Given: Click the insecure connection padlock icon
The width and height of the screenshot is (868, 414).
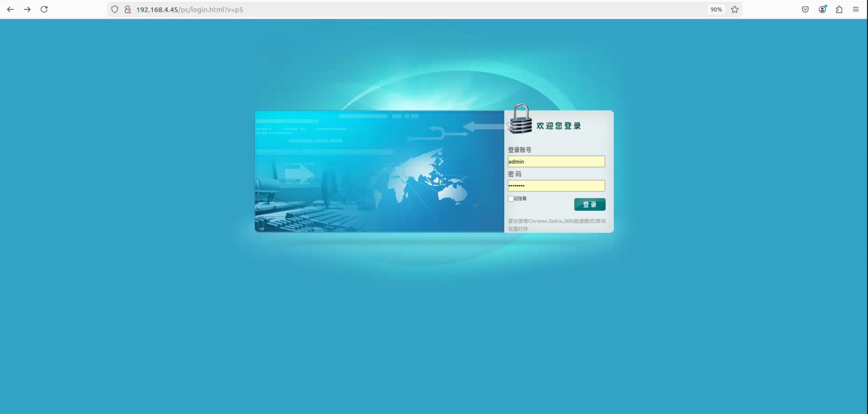Looking at the screenshot, I should [127, 9].
